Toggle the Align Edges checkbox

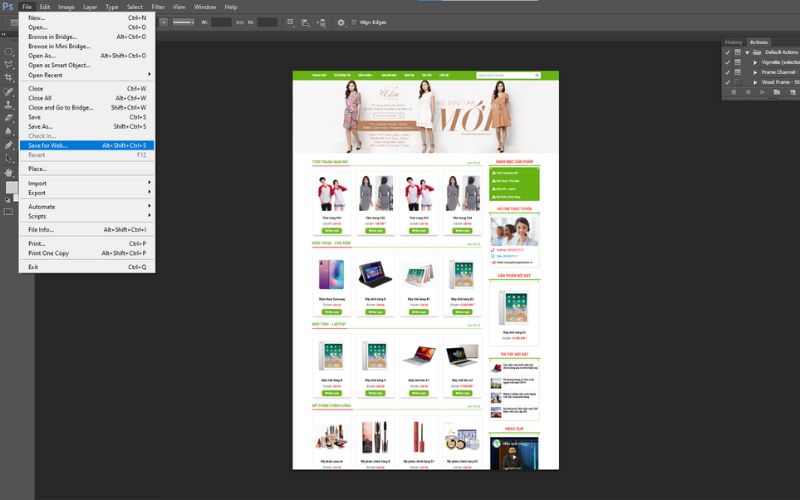pos(354,21)
